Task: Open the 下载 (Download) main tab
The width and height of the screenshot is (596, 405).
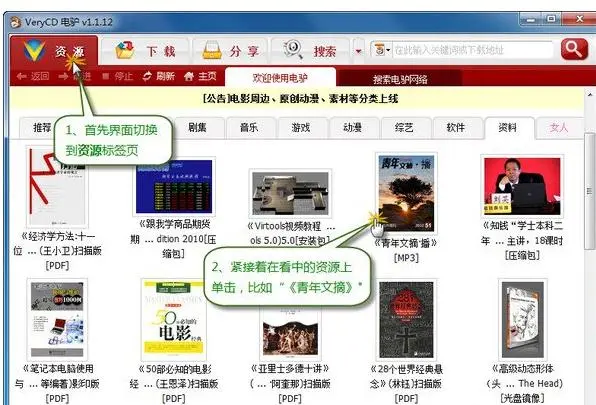Action: coord(145,51)
